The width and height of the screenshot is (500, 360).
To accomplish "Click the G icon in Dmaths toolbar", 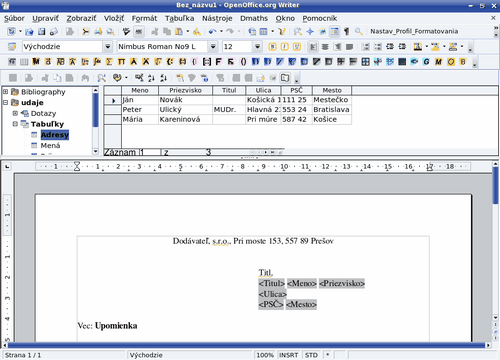I will [426, 62].
